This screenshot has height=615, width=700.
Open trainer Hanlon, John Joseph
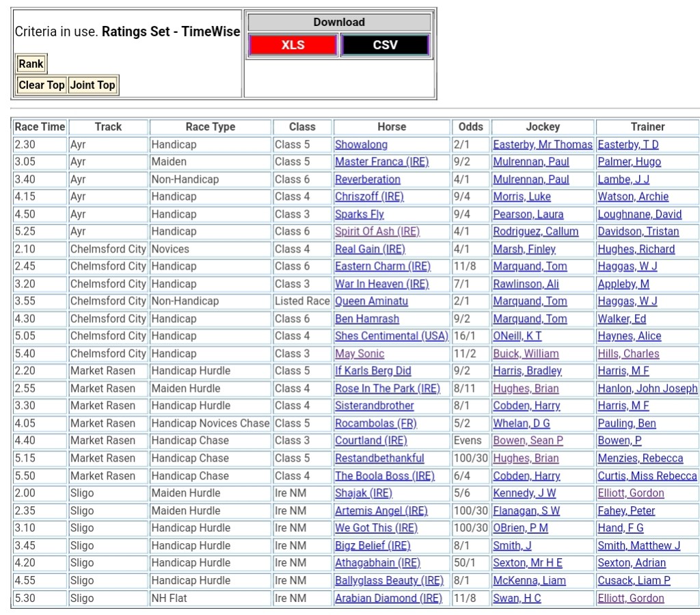pos(647,389)
